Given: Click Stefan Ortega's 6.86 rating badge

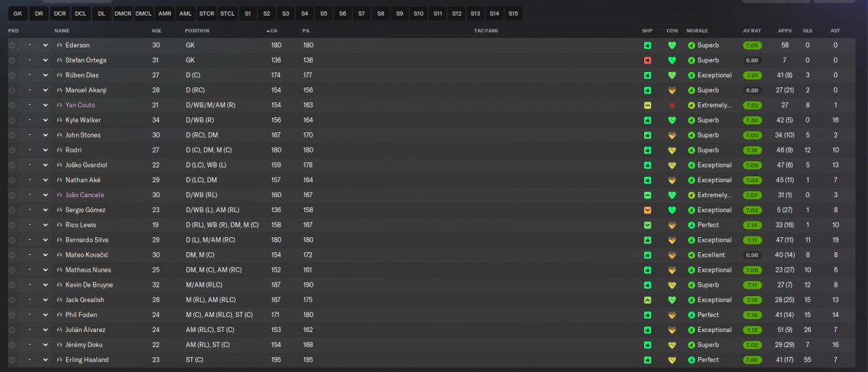Looking at the screenshot, I should click(x=752, y=60).
